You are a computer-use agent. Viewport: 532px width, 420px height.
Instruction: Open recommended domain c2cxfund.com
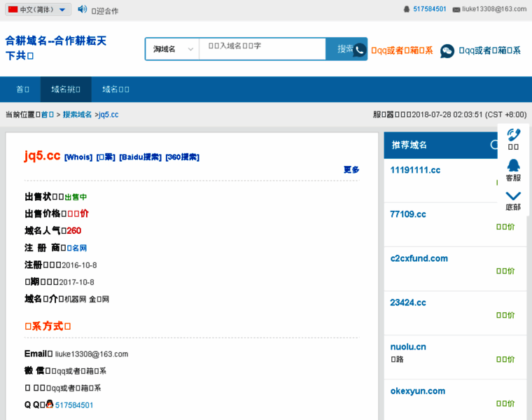click(x=419, y=258)
